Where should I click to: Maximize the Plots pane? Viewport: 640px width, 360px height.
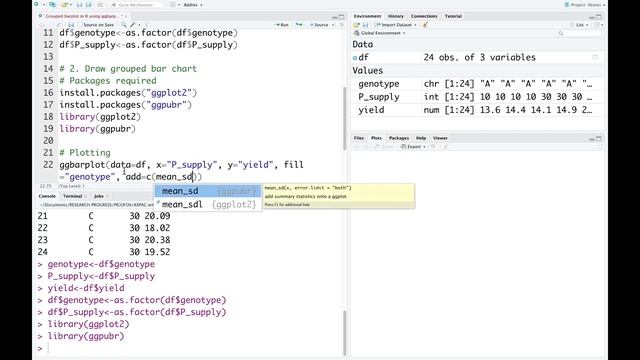tap(599, 139)
